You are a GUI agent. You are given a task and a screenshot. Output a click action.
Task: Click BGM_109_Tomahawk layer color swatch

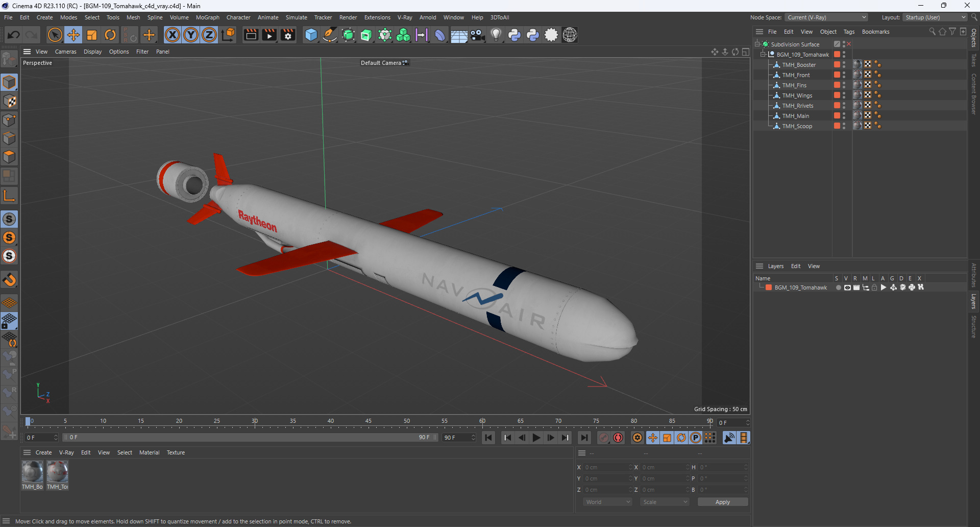point(769,288)
